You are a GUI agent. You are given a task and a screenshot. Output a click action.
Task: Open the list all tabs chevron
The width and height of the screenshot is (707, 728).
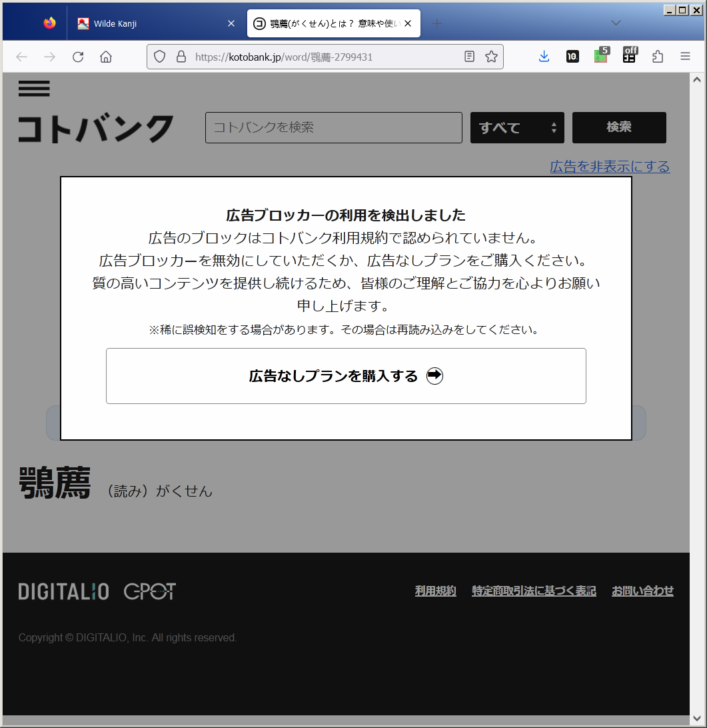616,23
